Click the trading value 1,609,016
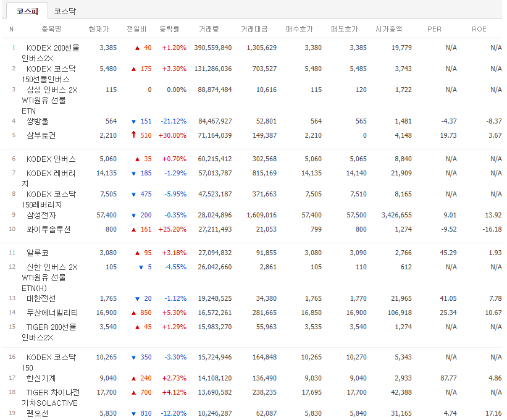Image resolution: width=507 pixels, height=420 pixels. click(262, 216)
